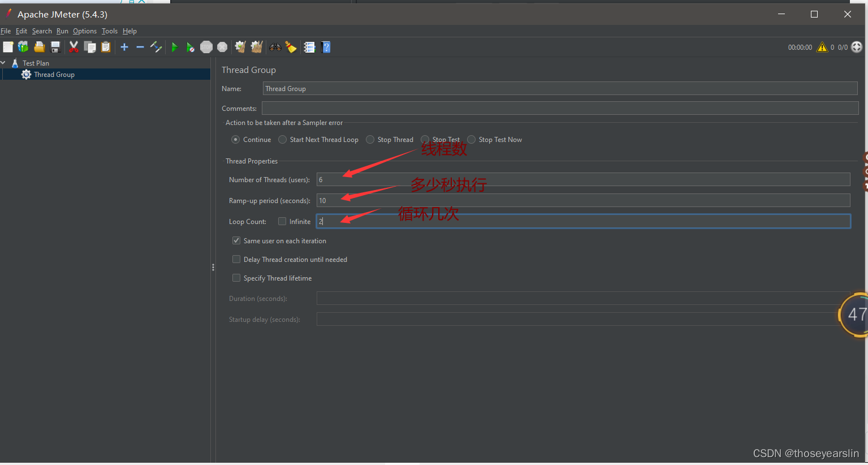Click the yellow warning triangle log icon
The image size is (868, 465).
coord(822,47)
